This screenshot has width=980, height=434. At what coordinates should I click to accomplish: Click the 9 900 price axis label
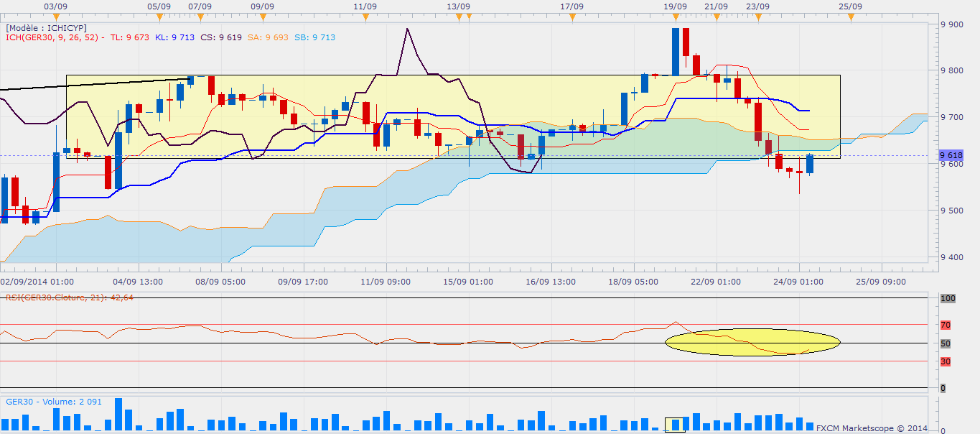click(952, 24)
